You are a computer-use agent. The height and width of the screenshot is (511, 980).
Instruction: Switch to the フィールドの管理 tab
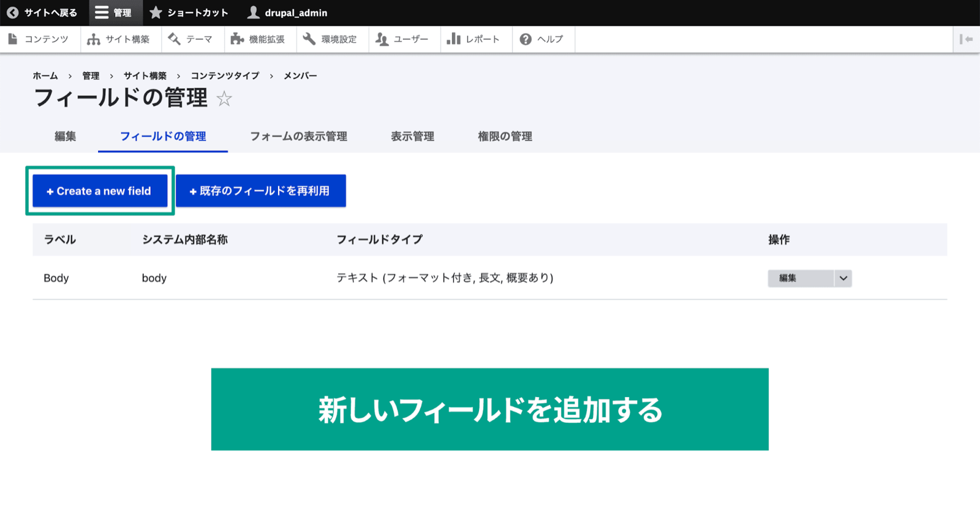click(163, 136)
